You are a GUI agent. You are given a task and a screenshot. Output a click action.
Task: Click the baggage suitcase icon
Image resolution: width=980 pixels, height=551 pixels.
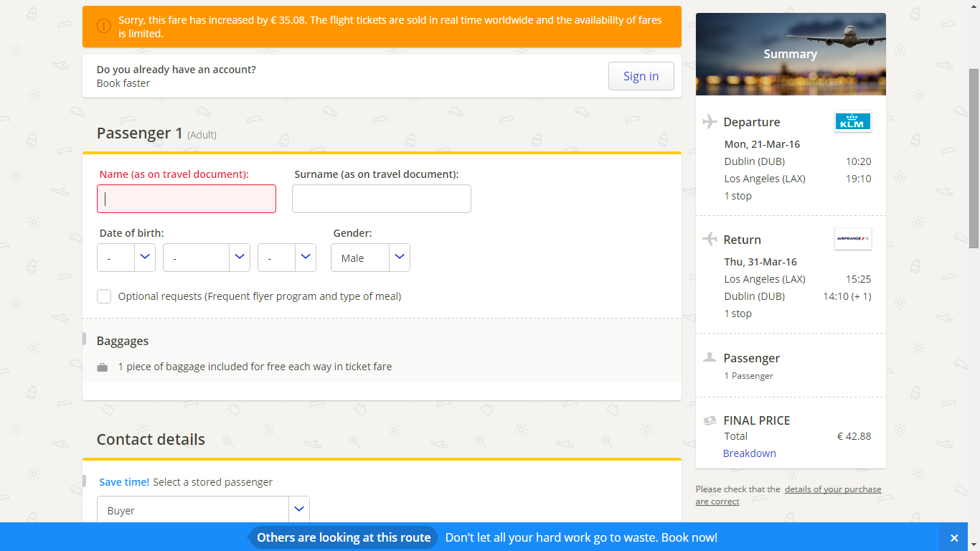(x=103, y=367)
